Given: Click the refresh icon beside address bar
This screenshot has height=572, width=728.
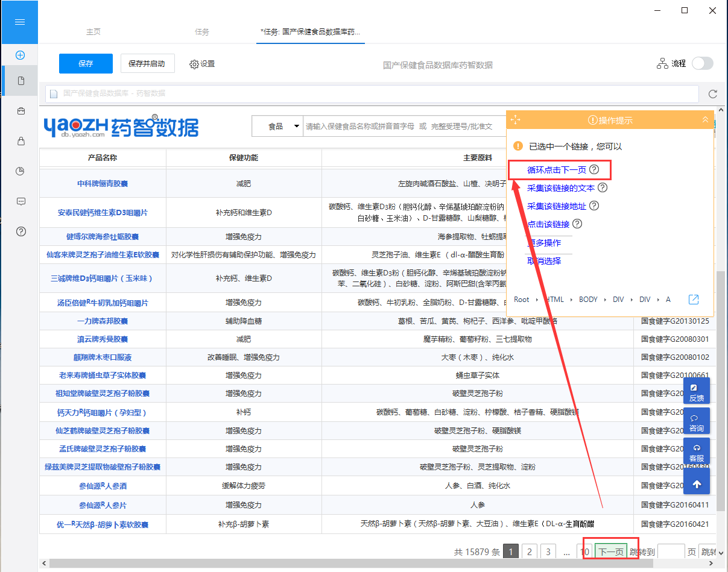Looking at the screenshot, I should pyautogui.click(x=713, y=94).
